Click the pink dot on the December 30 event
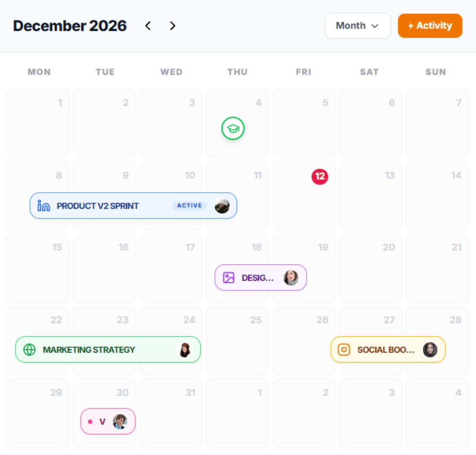This screenshot has height=455, width=476. 90,421
